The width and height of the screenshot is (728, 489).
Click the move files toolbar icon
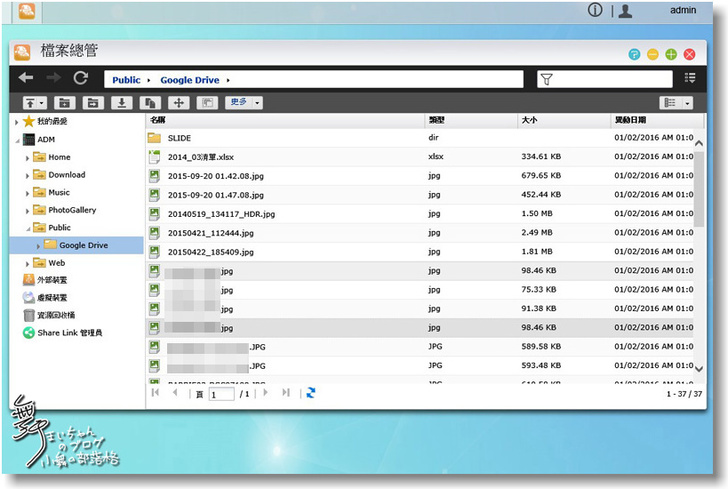[x=180, y=103]
